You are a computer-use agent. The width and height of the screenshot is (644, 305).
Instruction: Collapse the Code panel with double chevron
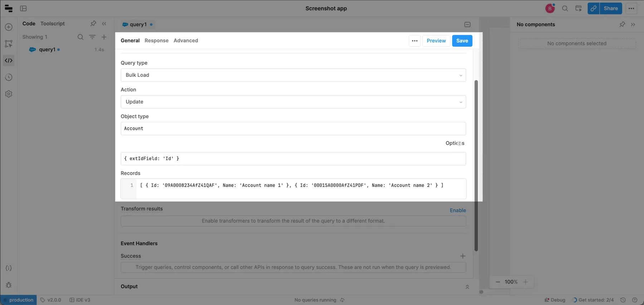pos(104,24)
